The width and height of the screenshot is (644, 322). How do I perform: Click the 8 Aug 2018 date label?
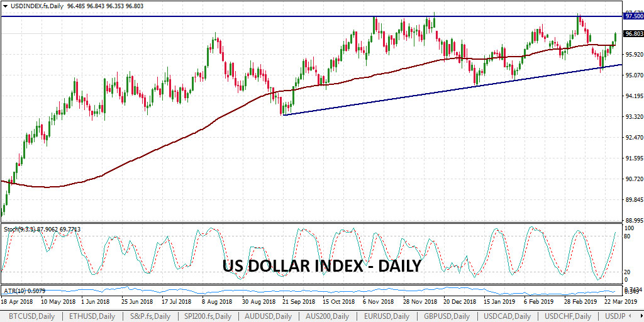coord(217,301)
